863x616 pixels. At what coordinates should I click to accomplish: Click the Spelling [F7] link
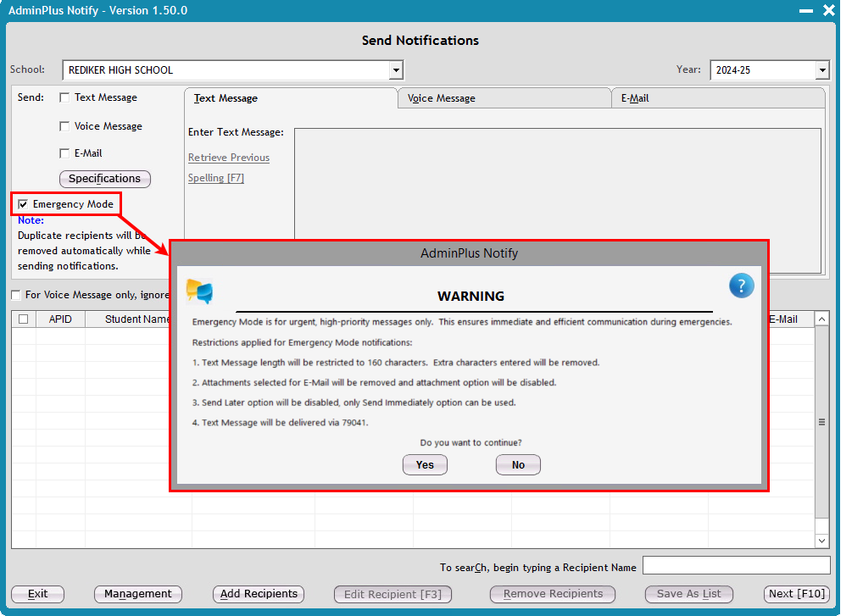(x=215, y=178)
